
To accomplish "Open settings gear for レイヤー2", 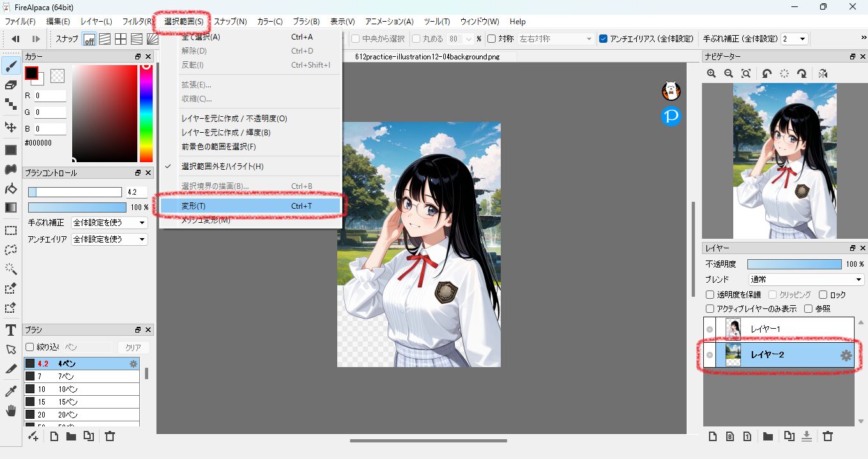I will pyautogui.click(x=846, y=356).
